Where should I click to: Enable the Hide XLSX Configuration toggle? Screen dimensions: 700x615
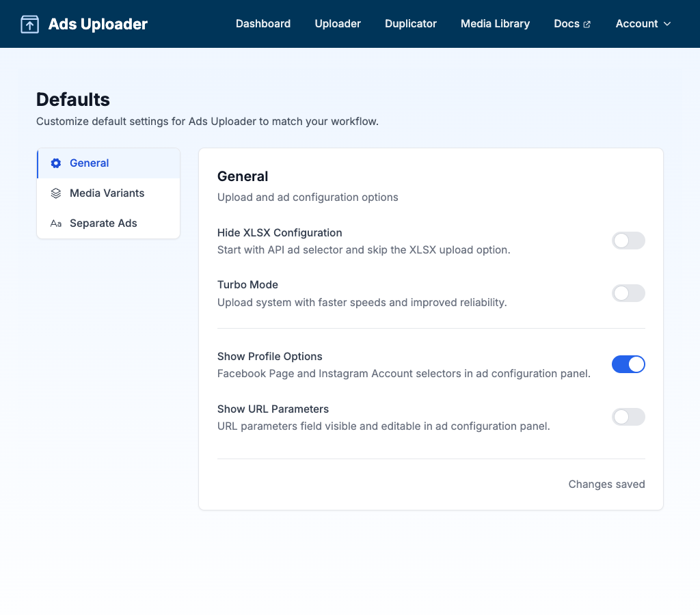point(628,241)
